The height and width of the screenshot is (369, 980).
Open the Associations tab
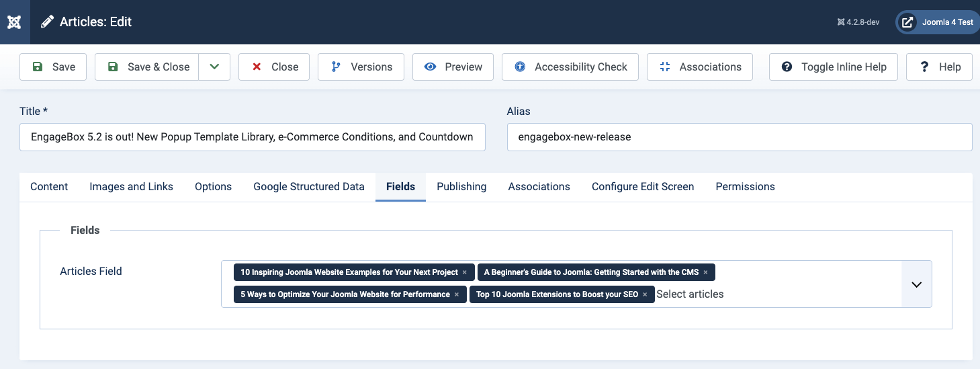point(539,187)
